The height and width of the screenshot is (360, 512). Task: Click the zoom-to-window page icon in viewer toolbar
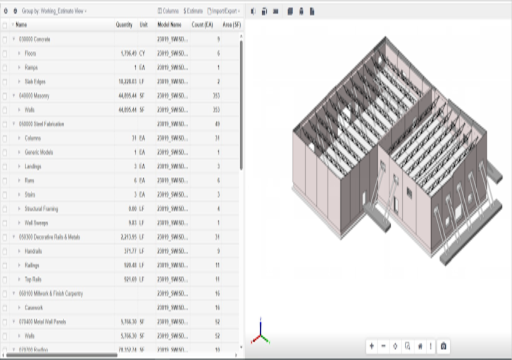click(x=407, y=346)
